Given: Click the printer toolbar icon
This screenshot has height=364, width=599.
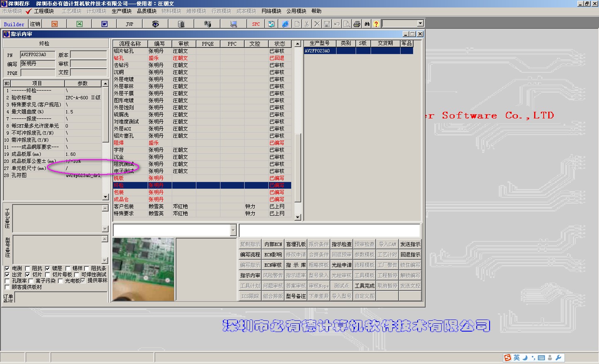Looking at the screenshot, I should [x=357, y=24].
